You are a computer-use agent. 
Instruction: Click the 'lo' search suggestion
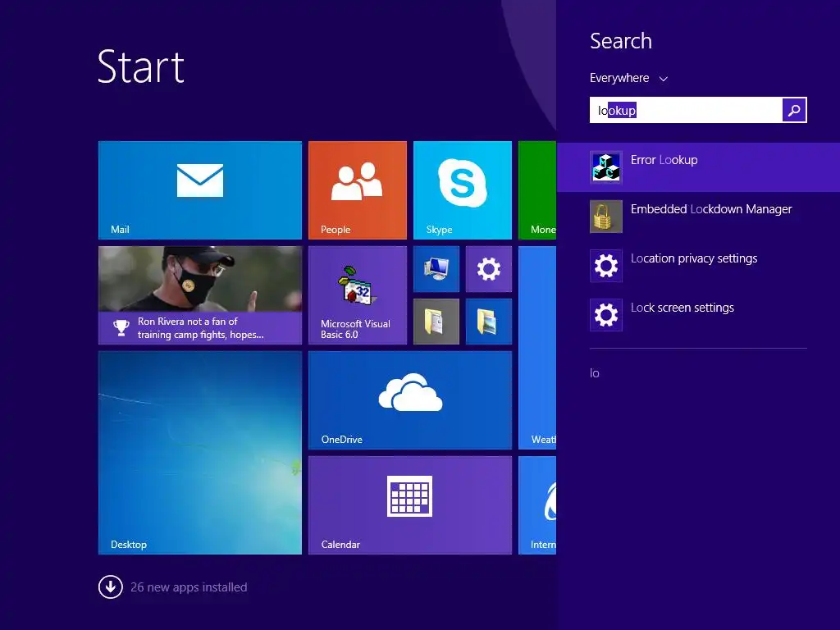point(595,373)
